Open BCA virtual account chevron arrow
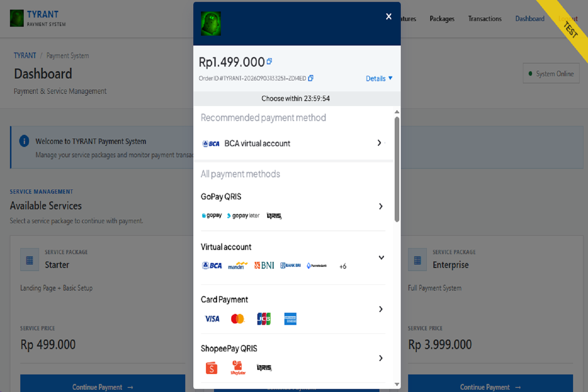 click(379, 143)
